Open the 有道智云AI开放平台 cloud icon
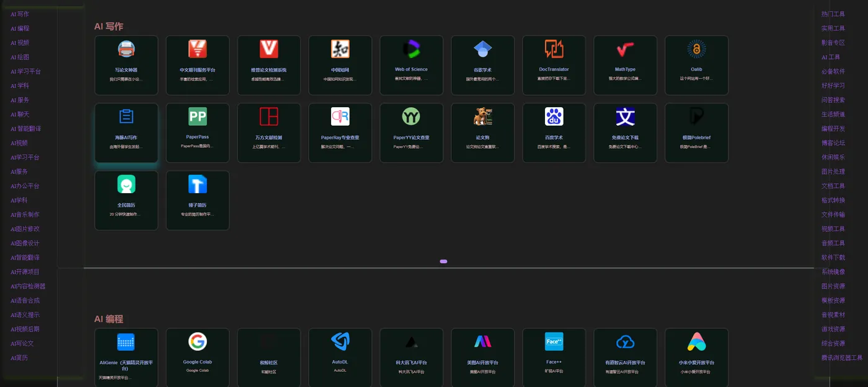 point(626,342)
